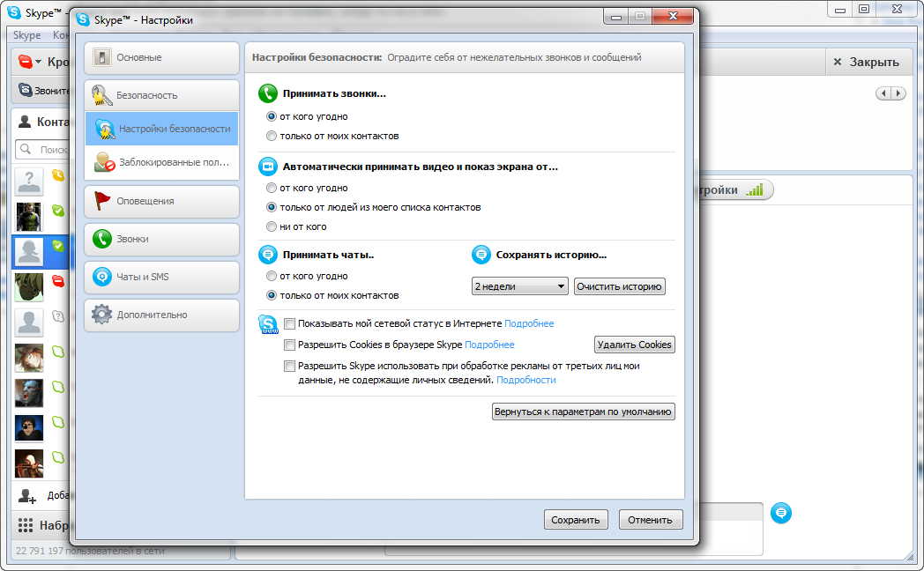Select video 'только от людей из моего списка'
924x571 pixels.
[271, 207]
